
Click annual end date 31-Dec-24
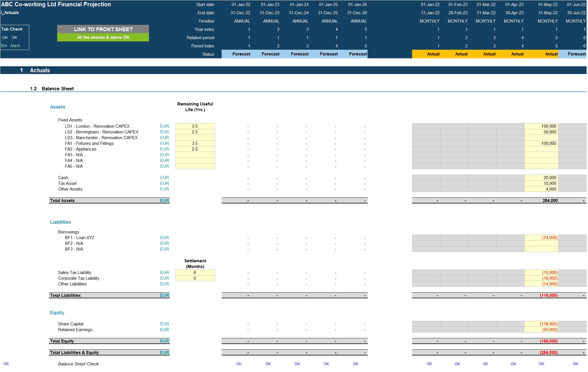pos(299,13)
